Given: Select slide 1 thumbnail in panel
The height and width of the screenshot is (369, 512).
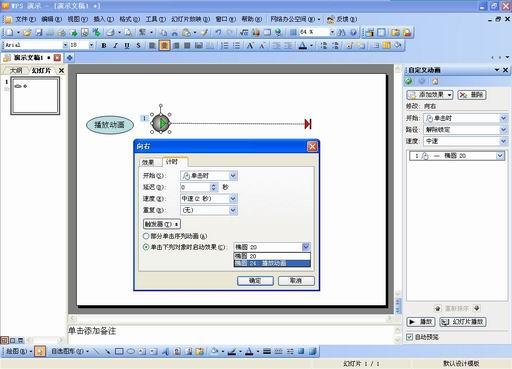Looking at the screenshot, I should click(x=35, y=96).
